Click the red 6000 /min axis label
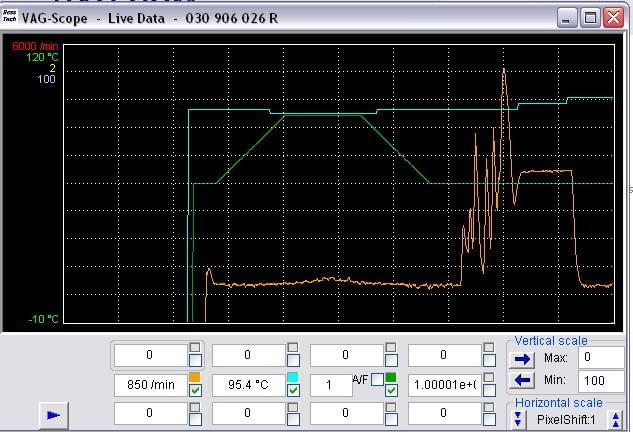 pos(35,46)
